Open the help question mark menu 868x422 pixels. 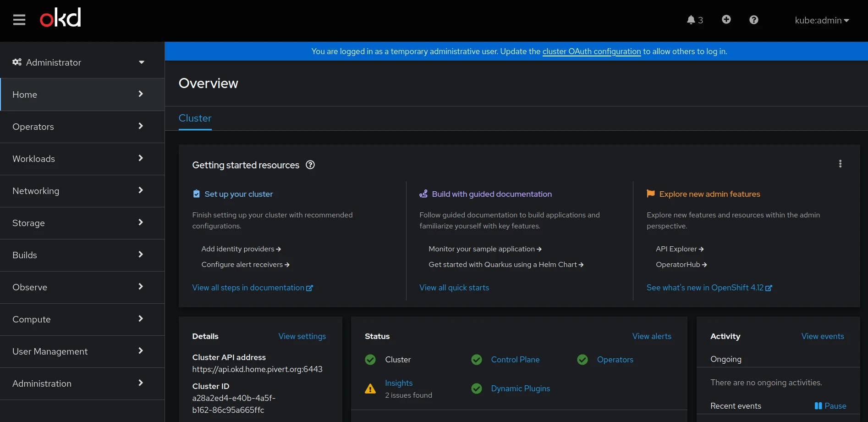(x=754, y=20)
